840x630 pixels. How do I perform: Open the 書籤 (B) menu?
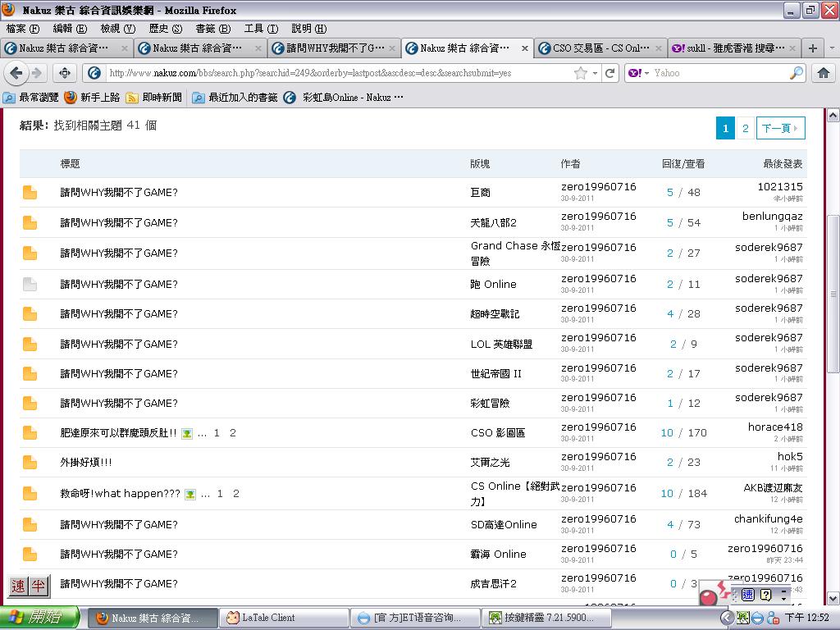click(x=212, y=29)
